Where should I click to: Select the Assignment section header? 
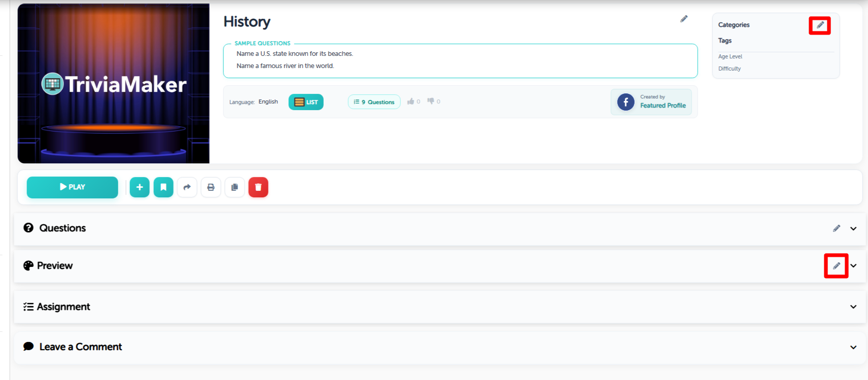click(x=440, y=307)
